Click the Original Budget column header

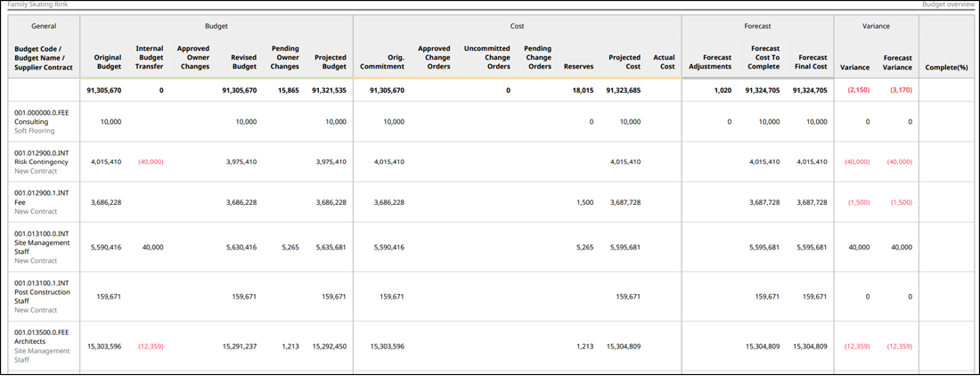pyautogui.click(x=108, y=61)
